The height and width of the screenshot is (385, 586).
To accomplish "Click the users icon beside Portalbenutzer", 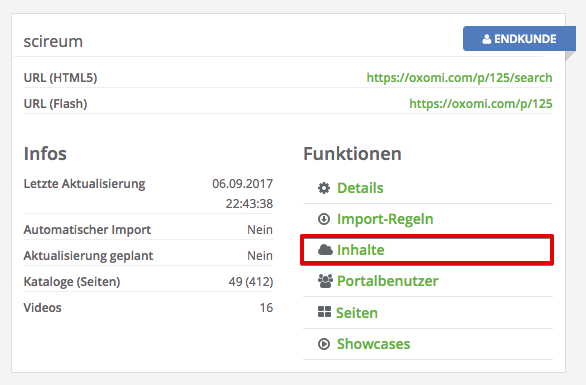I will [325, 281].
